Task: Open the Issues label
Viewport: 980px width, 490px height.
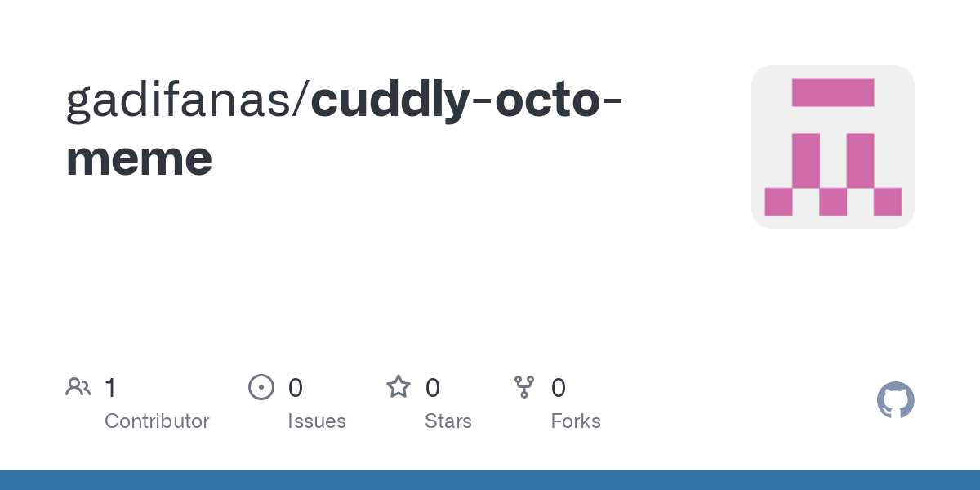Action: click(317, 421)
